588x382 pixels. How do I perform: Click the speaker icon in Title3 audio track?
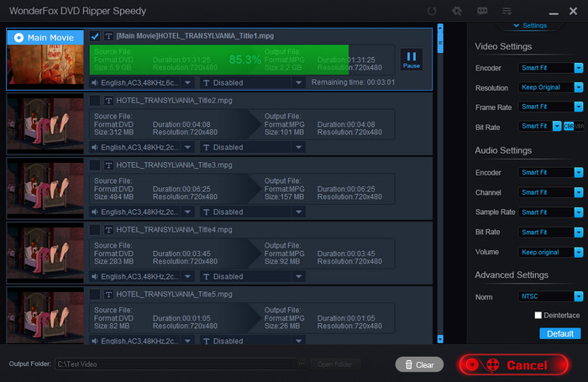[x=95, y=212]
